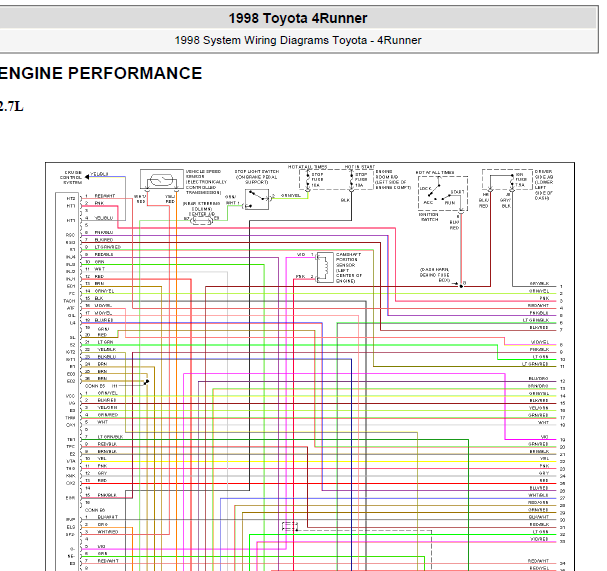Click the STOP fuse 15A symbol
The height and width of the screenshot is (571, 607).
pos(308,180)
